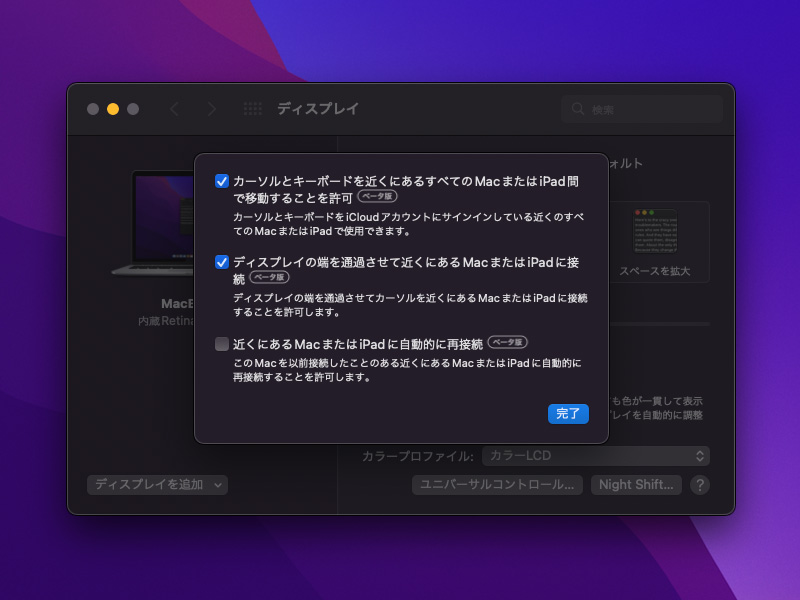The width and height of the screenshot is (800, 600).
Task: Uncheck connecting through the display edge
Action: [x=221, y=262]
